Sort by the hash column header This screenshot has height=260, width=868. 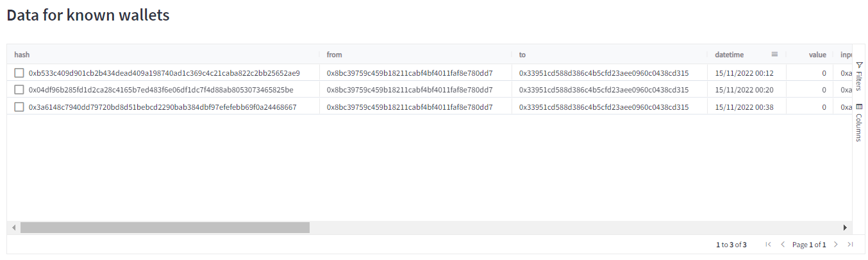tap(22, 55)
